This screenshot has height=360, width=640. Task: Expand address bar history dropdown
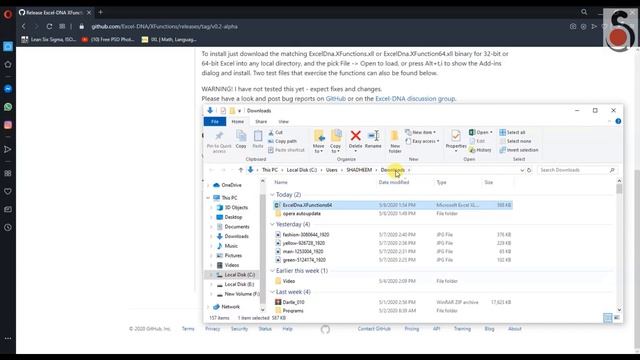522,170
